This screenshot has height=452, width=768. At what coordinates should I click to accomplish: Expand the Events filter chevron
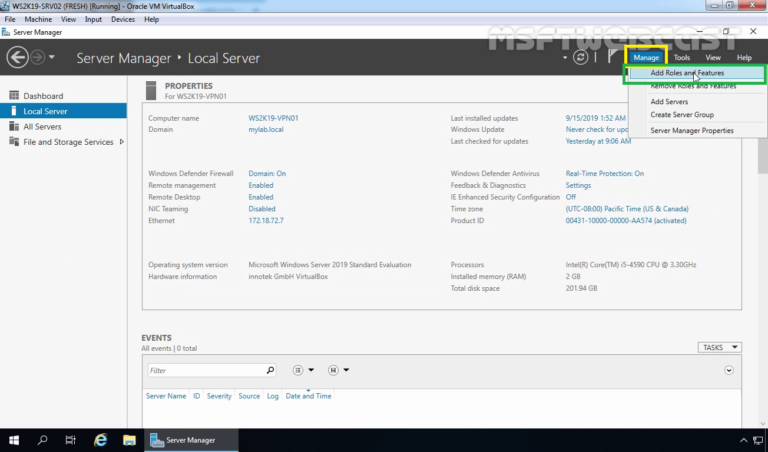point(729,370)
